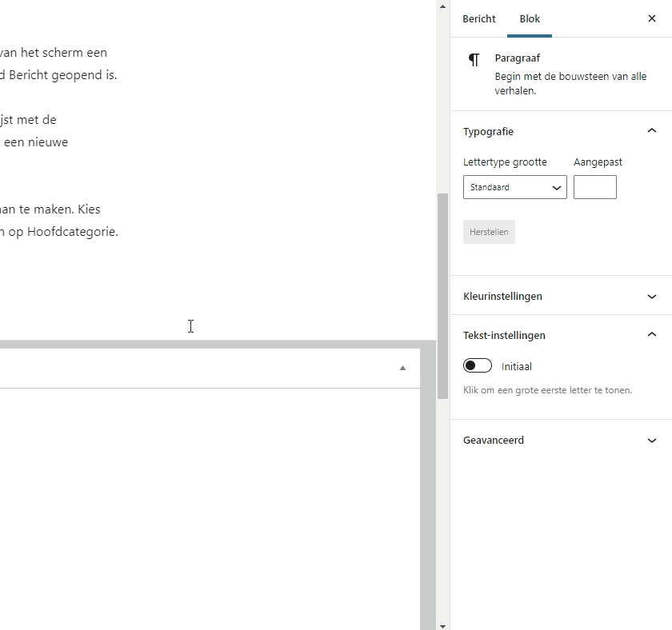Click the Paragraaf pilcrow block icon
This screenshot has width=672, height=630.
474,60
